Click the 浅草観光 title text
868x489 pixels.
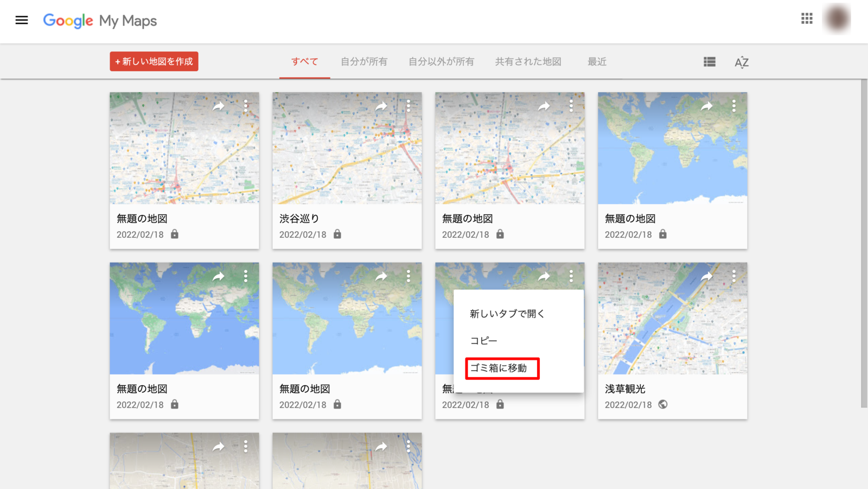pyautogui.click(x=625, y=389)
